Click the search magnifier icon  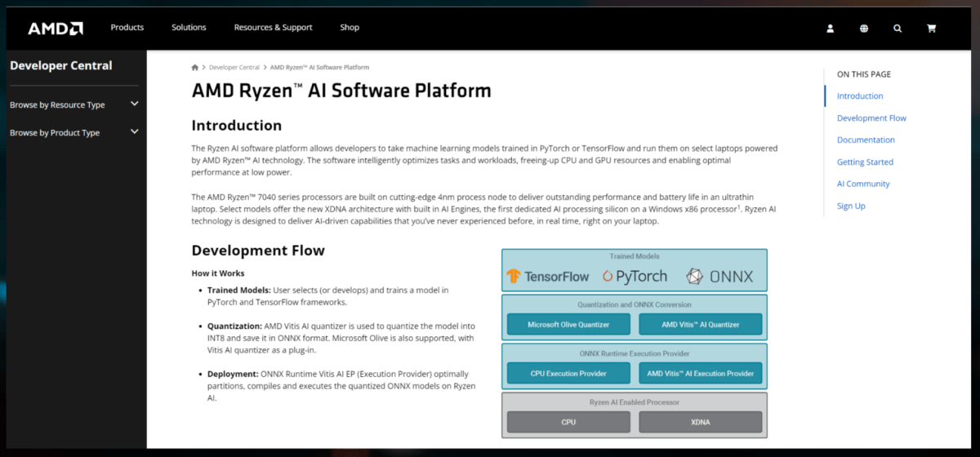[898, 28]
